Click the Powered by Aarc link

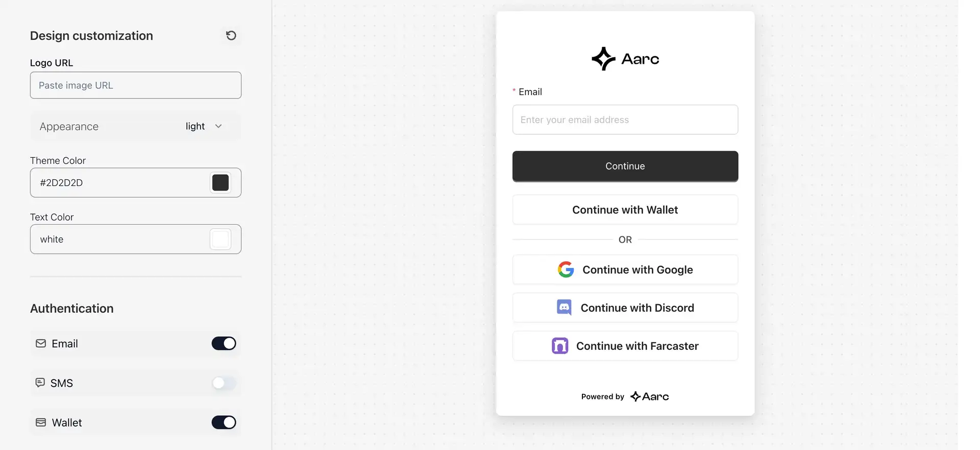(625, 396)
